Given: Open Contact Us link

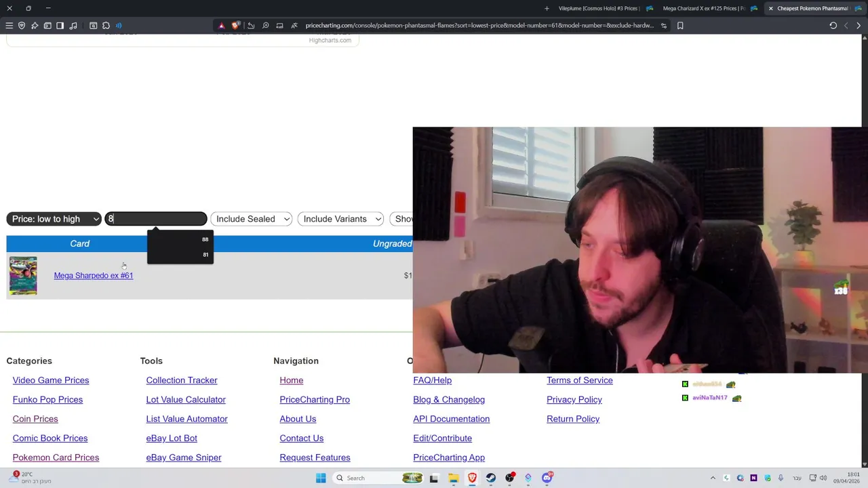Looking at the screenshot, I should [302, 438].
